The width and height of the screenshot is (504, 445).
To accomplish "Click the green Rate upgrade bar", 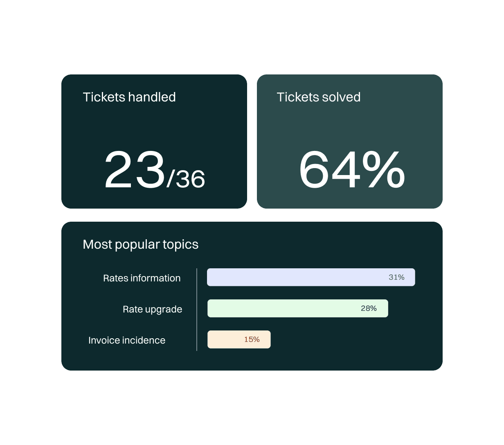I will (x=282, y=308).
